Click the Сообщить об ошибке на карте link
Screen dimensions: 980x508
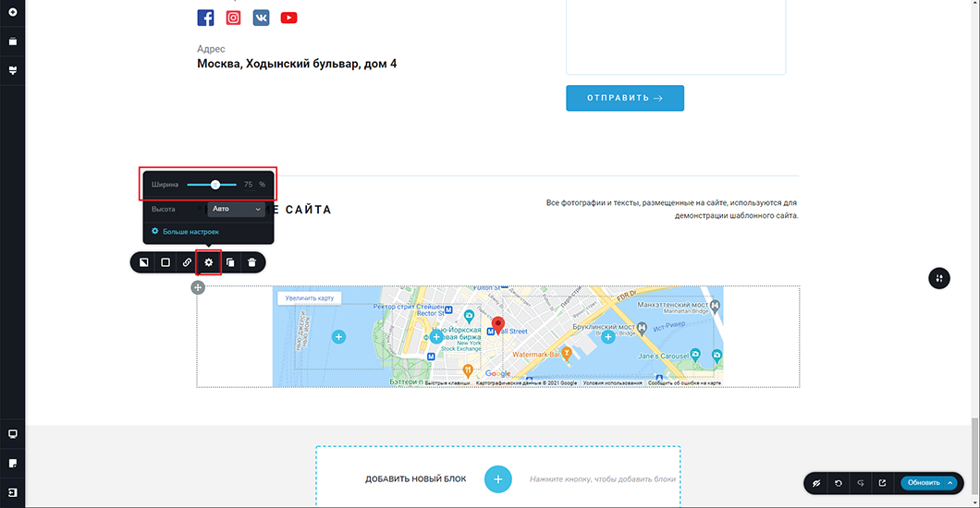[x=684, y=383]
